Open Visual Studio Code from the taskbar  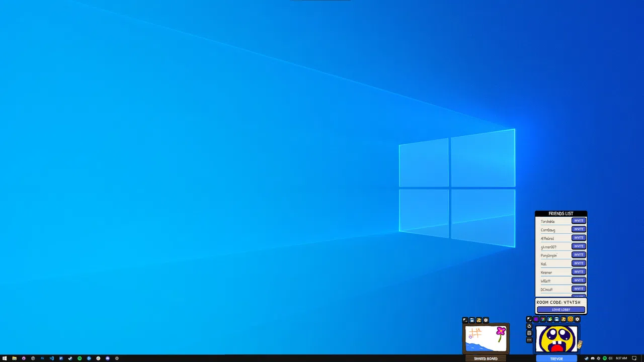[x=51, y=358]
